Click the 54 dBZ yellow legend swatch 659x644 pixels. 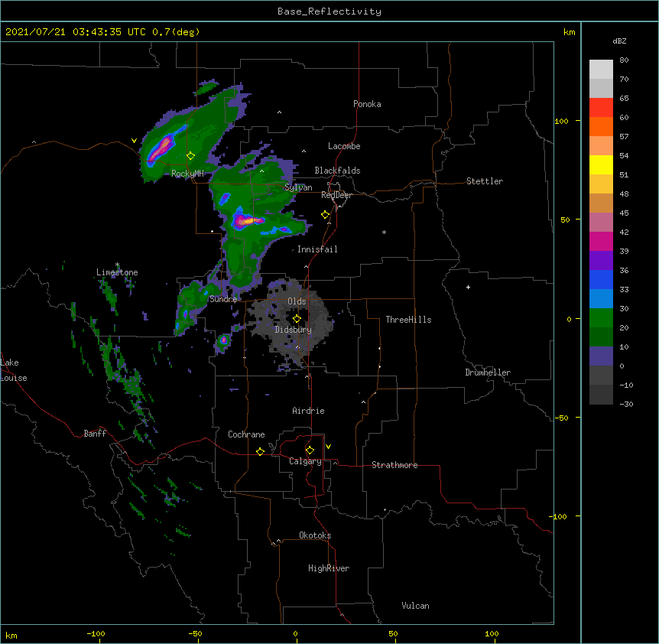point(601,164)
